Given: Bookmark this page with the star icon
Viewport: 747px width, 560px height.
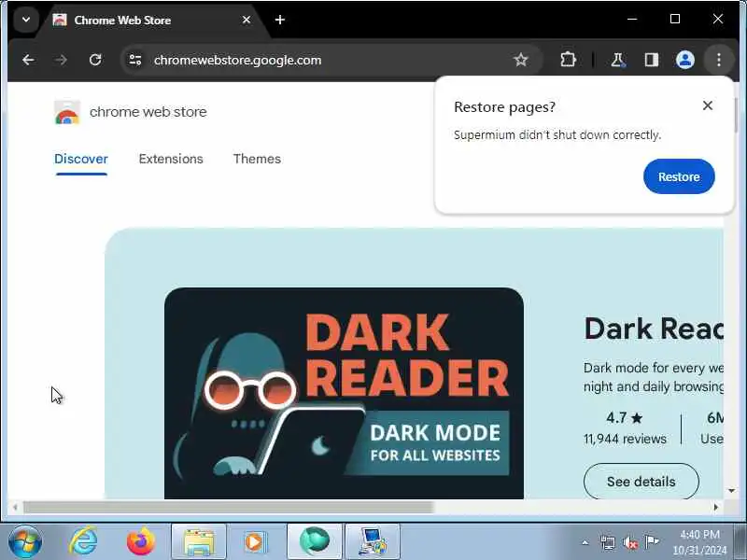Looking at the screenshot, I should pos(521,60).
